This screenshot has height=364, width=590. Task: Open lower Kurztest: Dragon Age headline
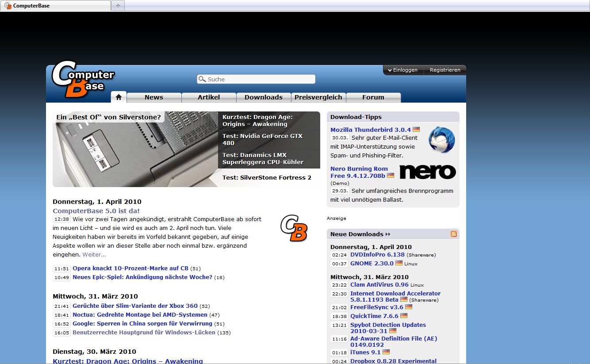[128, 361]
